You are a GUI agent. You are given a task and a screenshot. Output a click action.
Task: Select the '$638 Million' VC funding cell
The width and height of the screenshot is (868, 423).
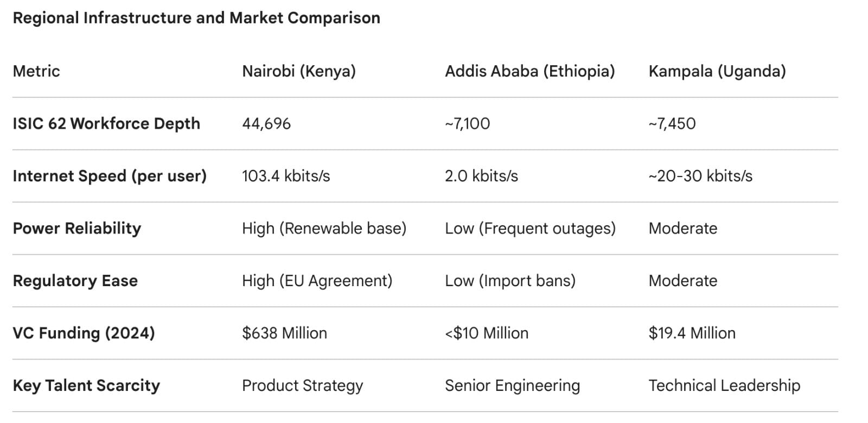tap(284, 333)
